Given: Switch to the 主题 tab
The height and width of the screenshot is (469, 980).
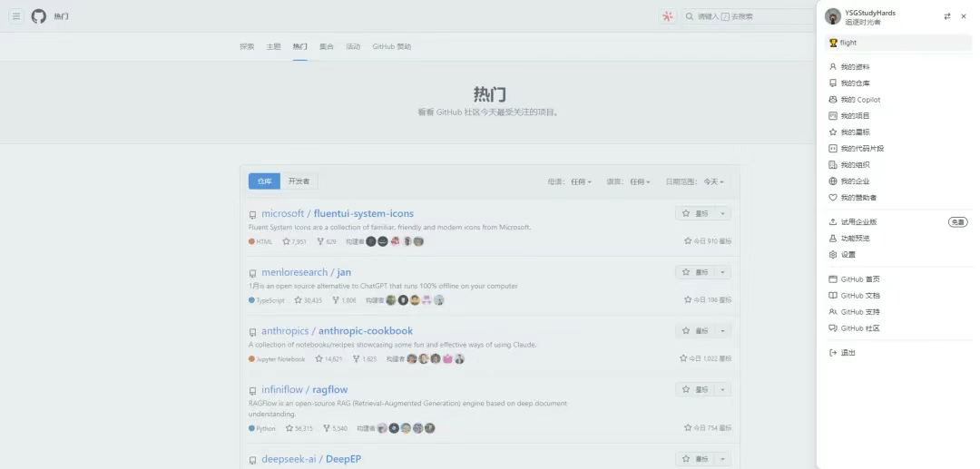Looking at the screenshot, I should (x=273, y=46).
